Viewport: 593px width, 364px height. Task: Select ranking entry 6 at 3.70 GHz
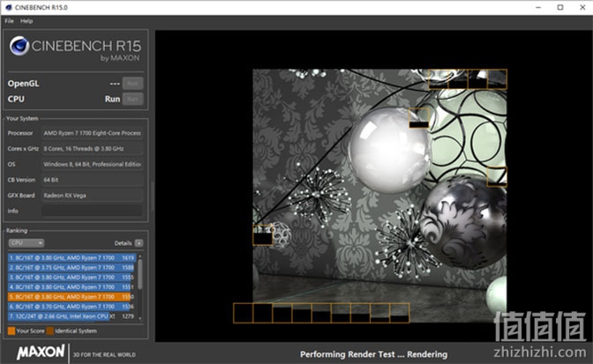(x=71, y=307)
